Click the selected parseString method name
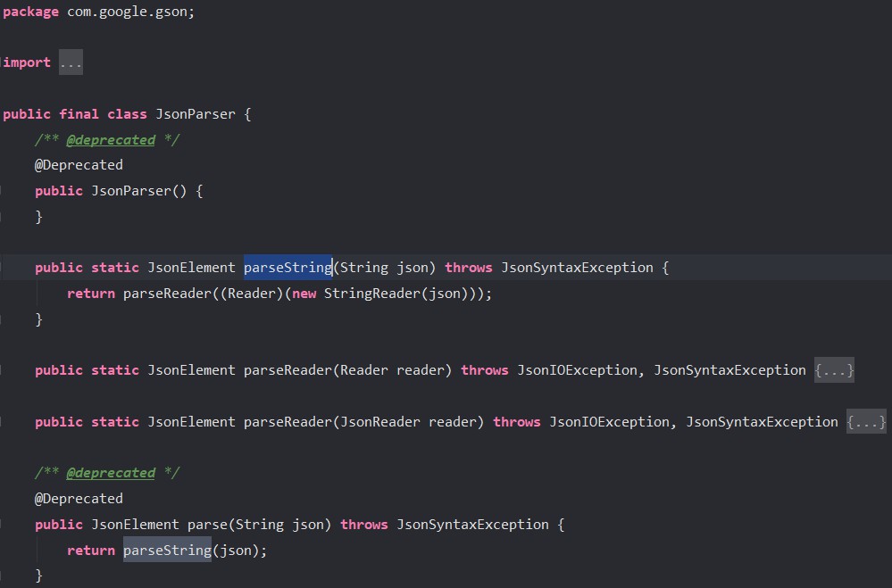 coord(288,268)
